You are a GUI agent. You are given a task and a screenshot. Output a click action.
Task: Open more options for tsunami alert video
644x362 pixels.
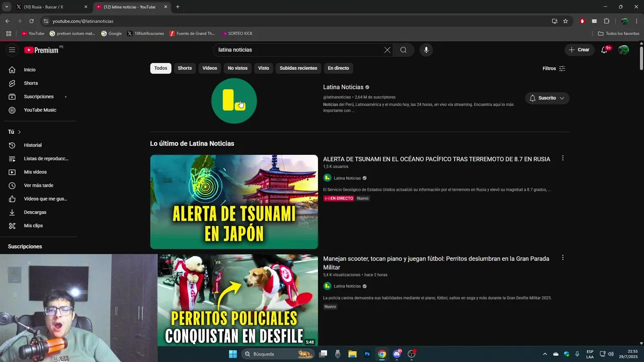tap(562, 158)
